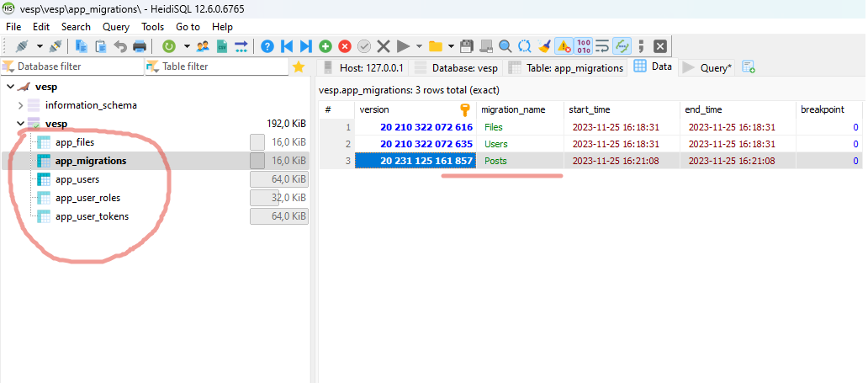Image resolution: width=868 pixels, height=383 pixels.
Task: Click the green insert row icon
Action: click(325, 46)
